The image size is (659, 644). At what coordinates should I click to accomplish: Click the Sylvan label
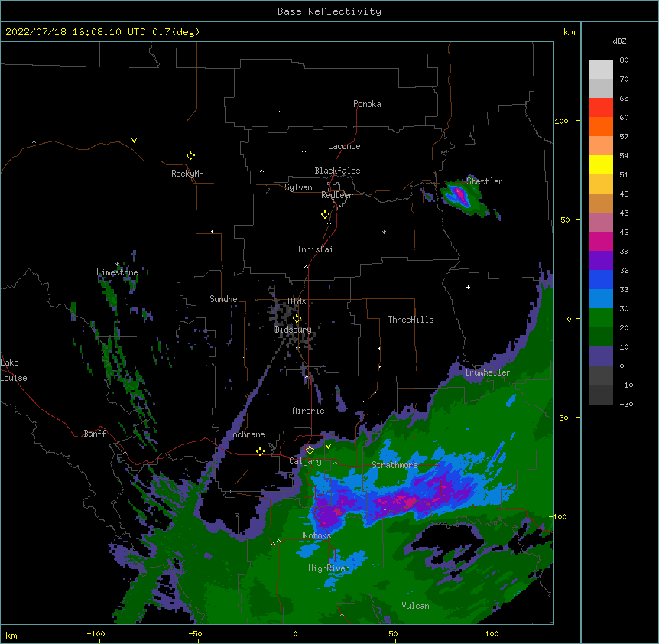tap(298, 187)
